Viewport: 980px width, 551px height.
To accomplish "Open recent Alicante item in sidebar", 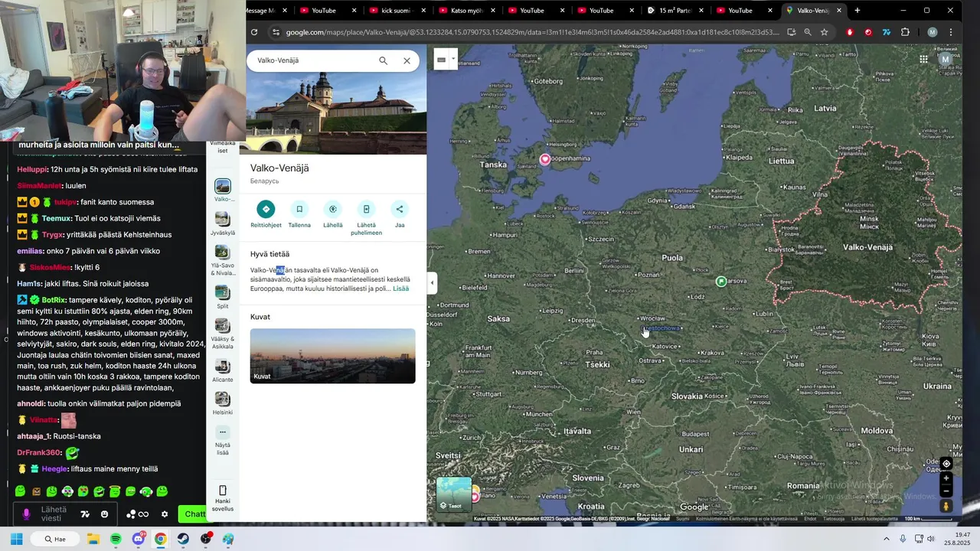I will pos(223,370).
